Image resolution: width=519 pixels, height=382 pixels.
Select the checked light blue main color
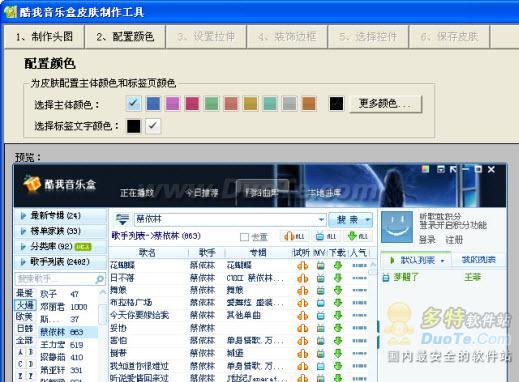(x=134, y=103)
